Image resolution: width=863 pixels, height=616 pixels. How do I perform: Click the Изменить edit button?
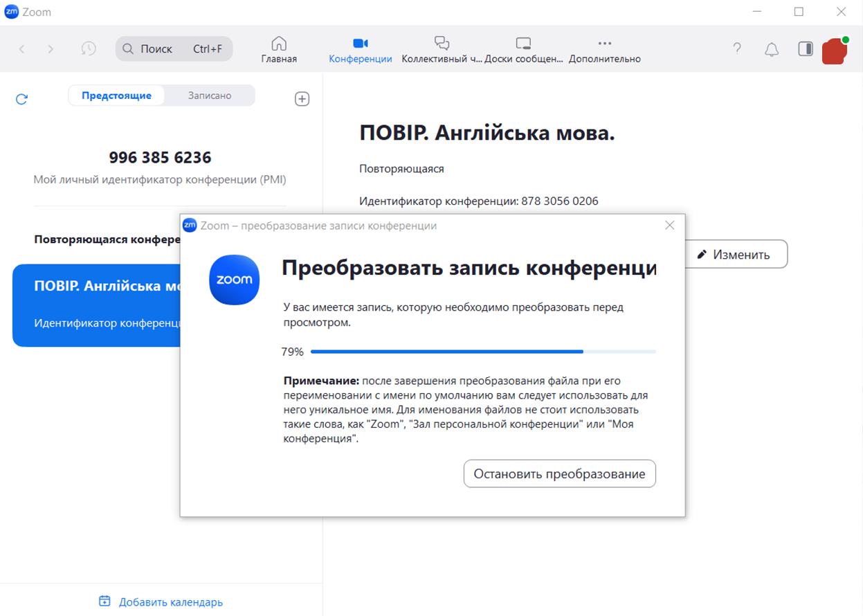pos(736,254)
